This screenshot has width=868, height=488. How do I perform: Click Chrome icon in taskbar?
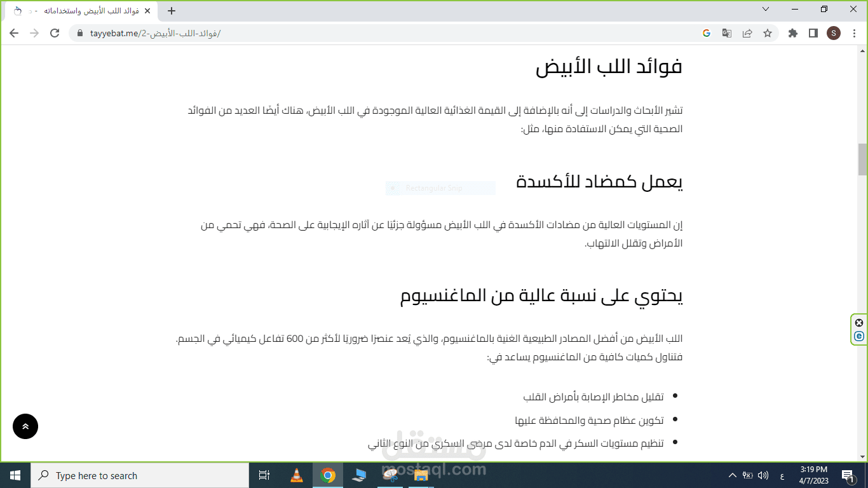[328, 475]
